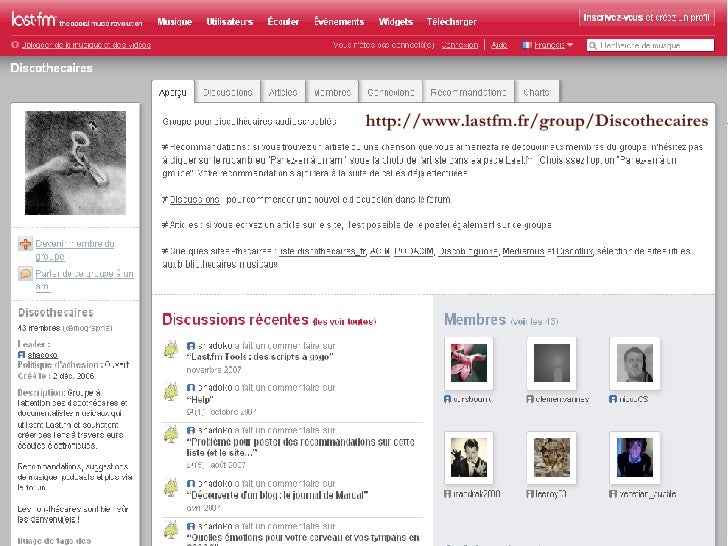Click the info icon beside music and videos link

point(15,45)
